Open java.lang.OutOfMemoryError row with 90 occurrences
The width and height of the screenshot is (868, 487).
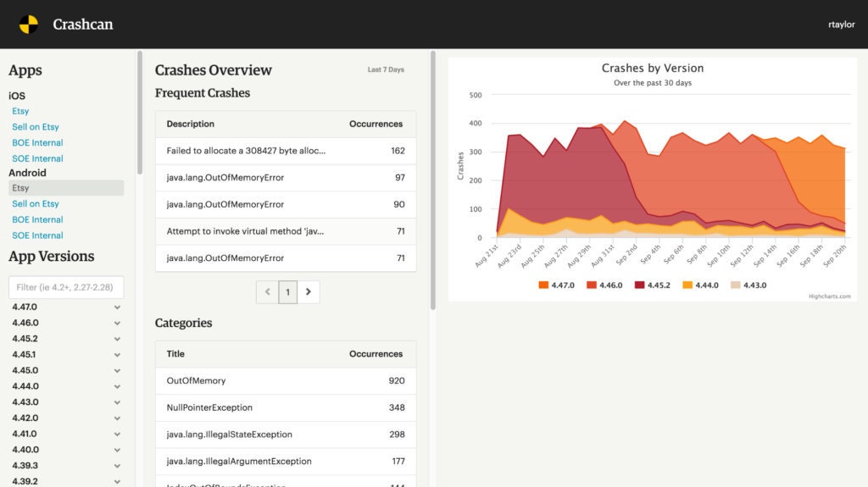[286, 204]
